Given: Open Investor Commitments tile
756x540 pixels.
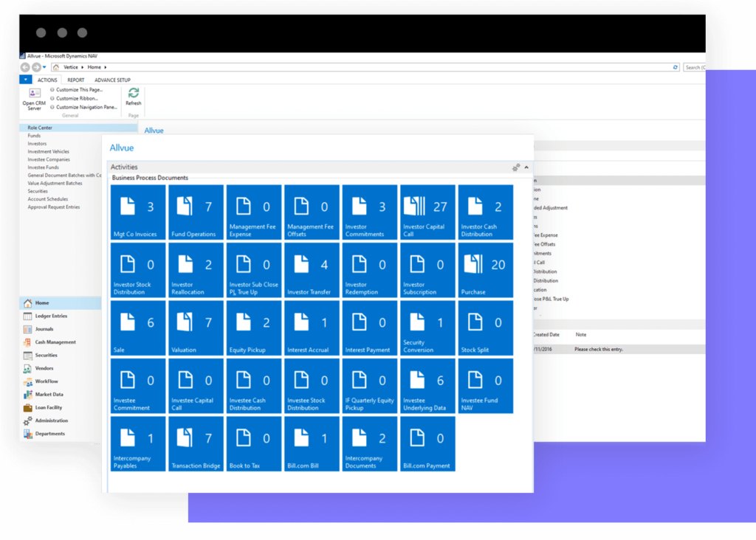Looking at the screenshot, I should 369,212.
